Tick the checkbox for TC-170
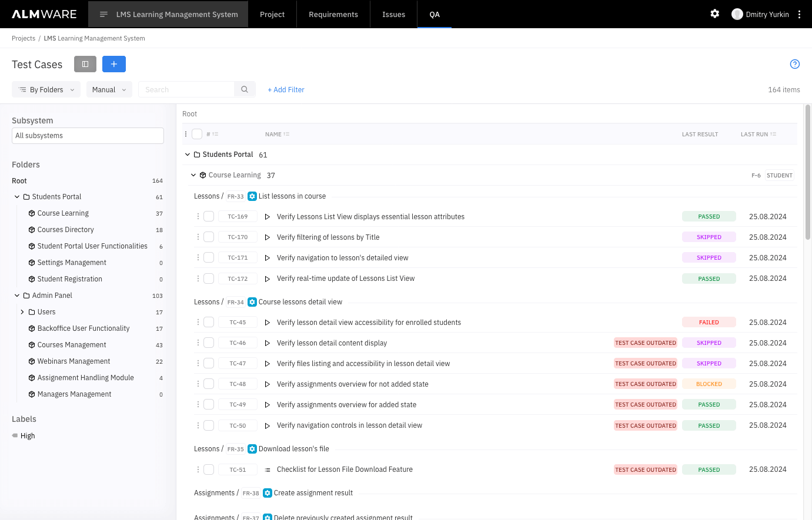 [209, 237]
